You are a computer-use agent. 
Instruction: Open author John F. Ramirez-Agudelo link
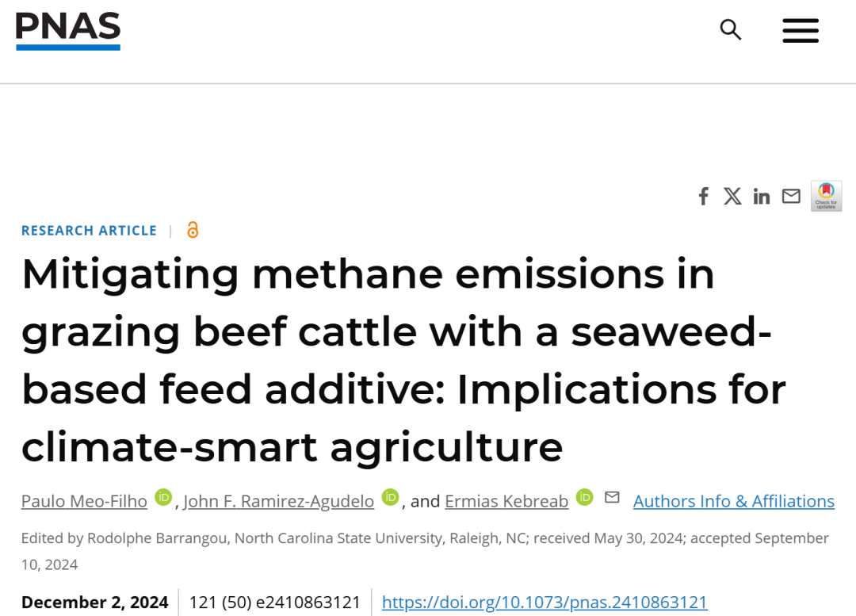click(279, 501)
